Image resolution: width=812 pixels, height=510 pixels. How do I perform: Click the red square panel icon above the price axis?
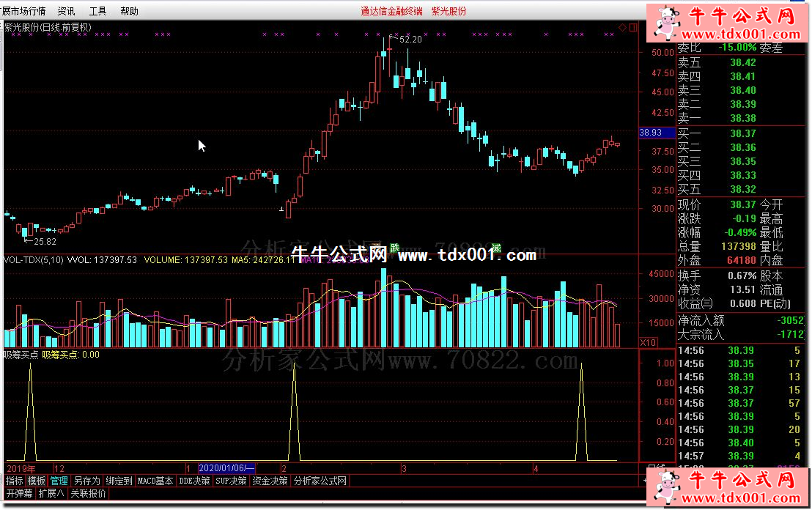pos(633,27)
